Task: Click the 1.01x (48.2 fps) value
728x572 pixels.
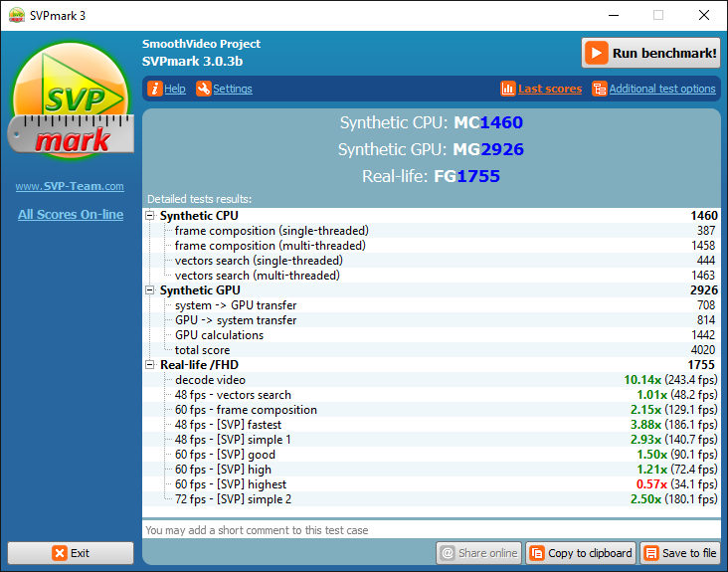Action: pyautogui.click(x=677, y=395)
